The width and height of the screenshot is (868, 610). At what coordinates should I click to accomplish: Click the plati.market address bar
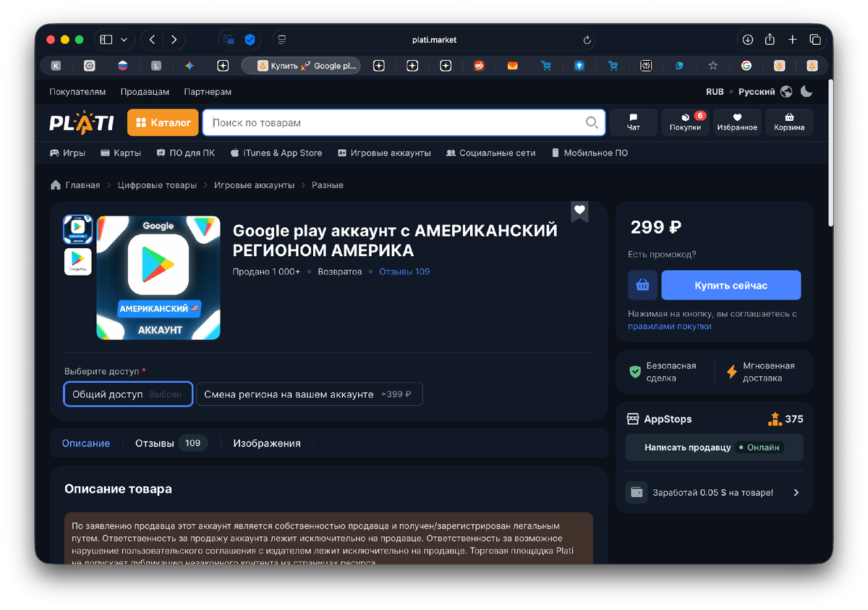(434, 40)
